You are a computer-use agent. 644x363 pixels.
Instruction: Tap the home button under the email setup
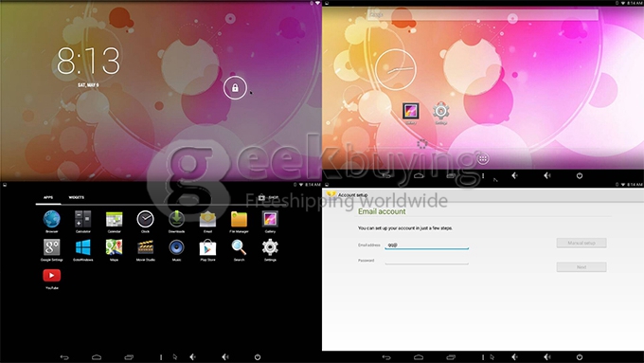[x=419, y=356]
